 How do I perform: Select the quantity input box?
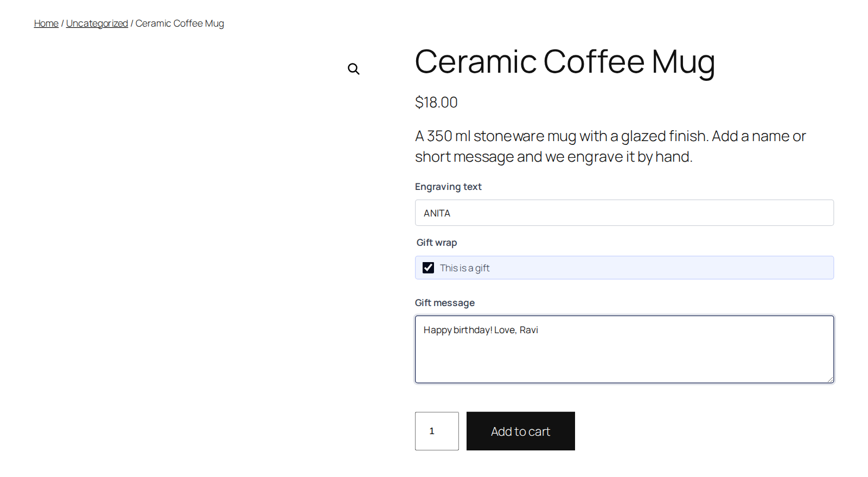click(x=437, y=431)
